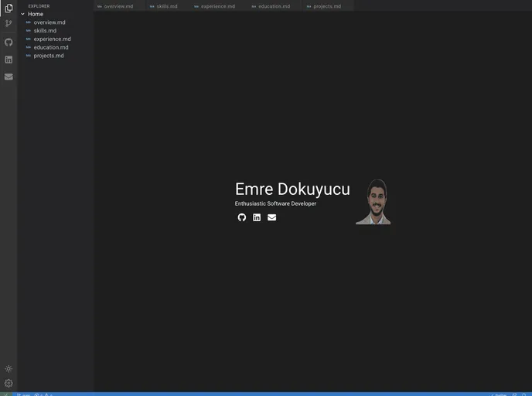Open experience.md in the explorer tree

point(53,39)
